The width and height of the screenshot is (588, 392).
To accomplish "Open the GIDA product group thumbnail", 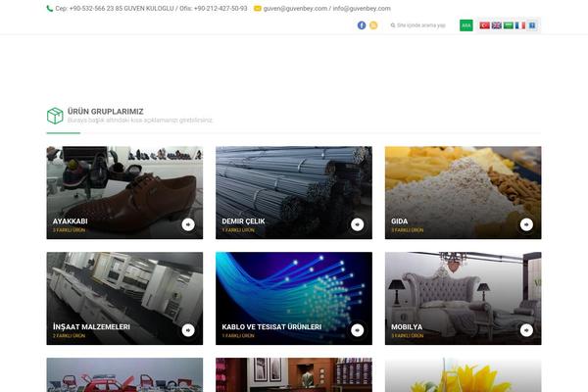I will [x=463, y=192].
